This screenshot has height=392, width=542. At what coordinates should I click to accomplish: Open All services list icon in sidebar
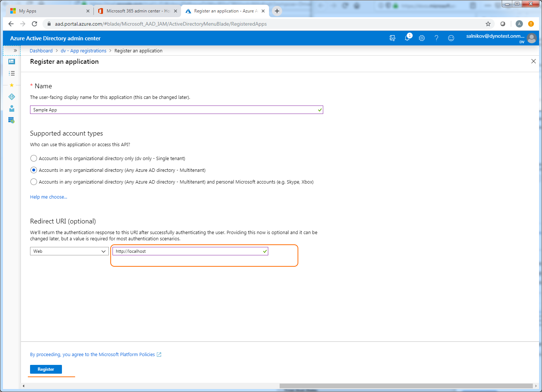12,73
